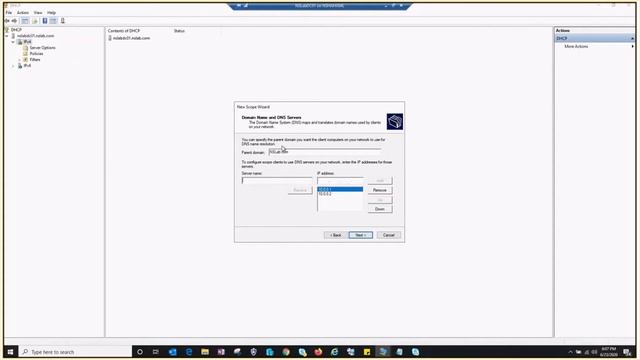This screenshot has width=640, height=360.
Task: Open the View menu
Action: click(x=38, y=13)
